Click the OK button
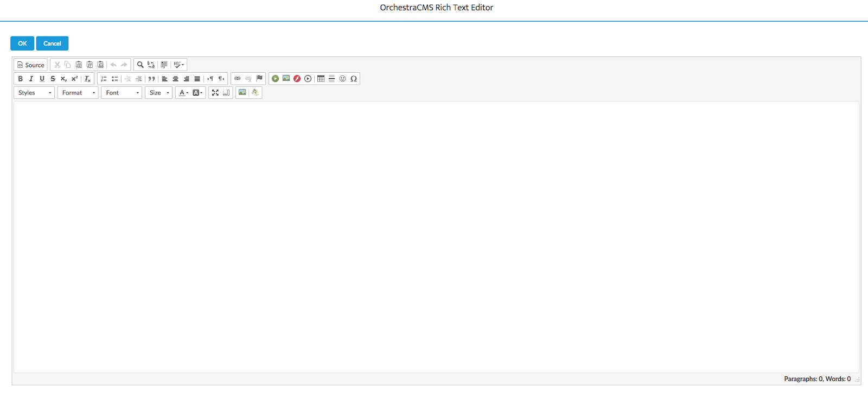 [22, 43]
